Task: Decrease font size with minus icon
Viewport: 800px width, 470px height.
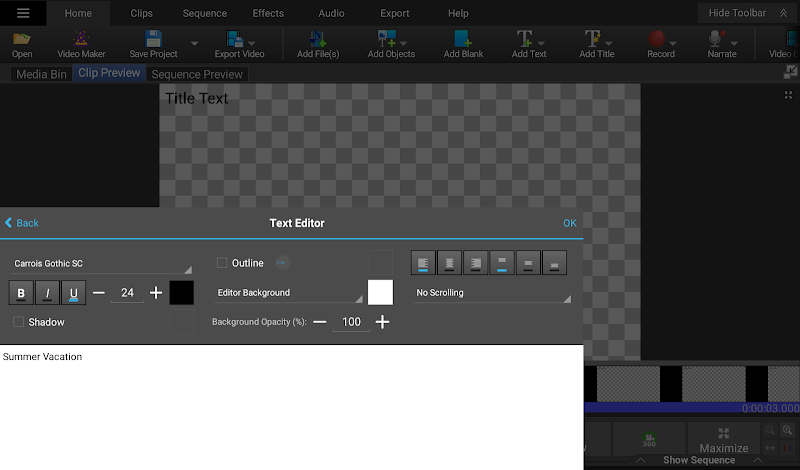Action: [99, 293]
